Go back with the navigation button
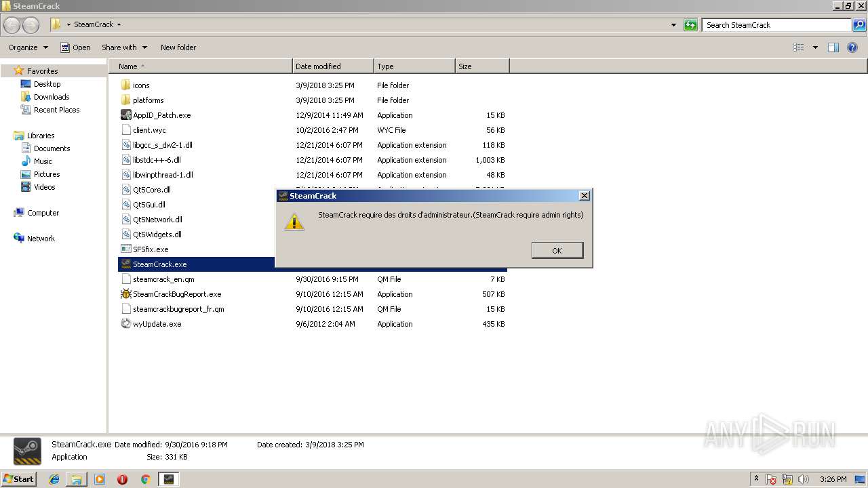This screenshot has width=868, height=488. coord(12,25)
